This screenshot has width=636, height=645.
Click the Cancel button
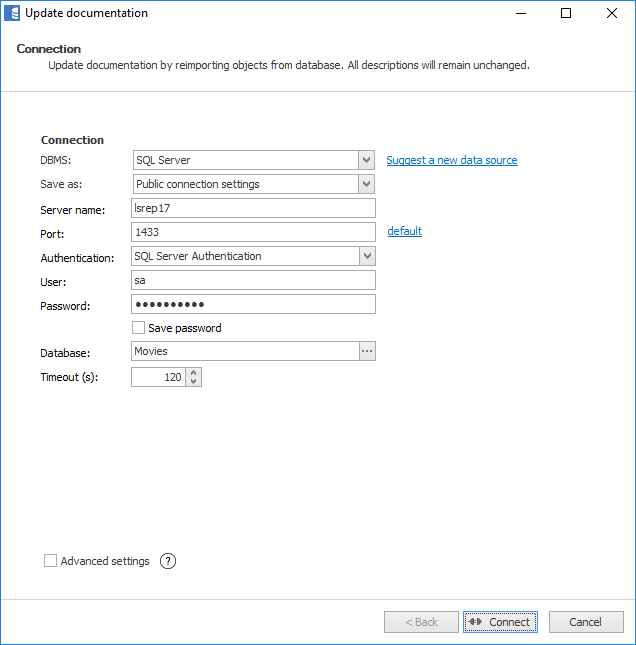(586, 622)
